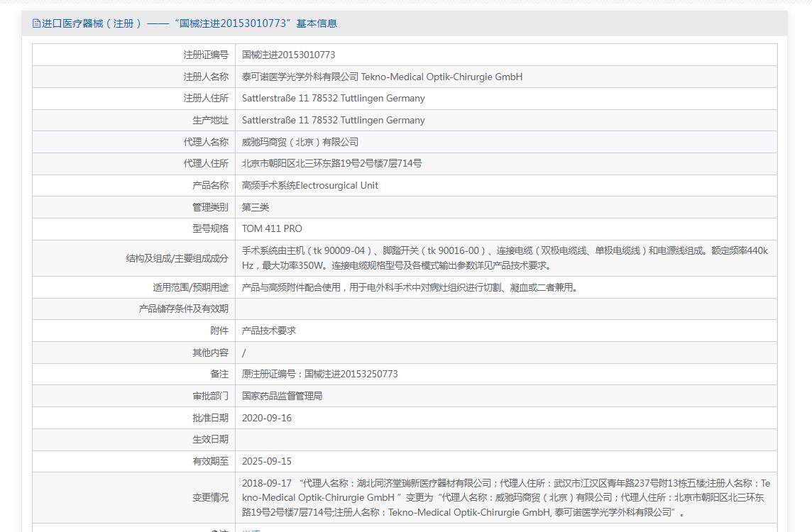Image resolution: width=812 pixels, height=532 pixels.
Task: Click the registrant name Tekno-Medical Optik-Chirurgie GmbH value
Action: [x=382, y=77]
